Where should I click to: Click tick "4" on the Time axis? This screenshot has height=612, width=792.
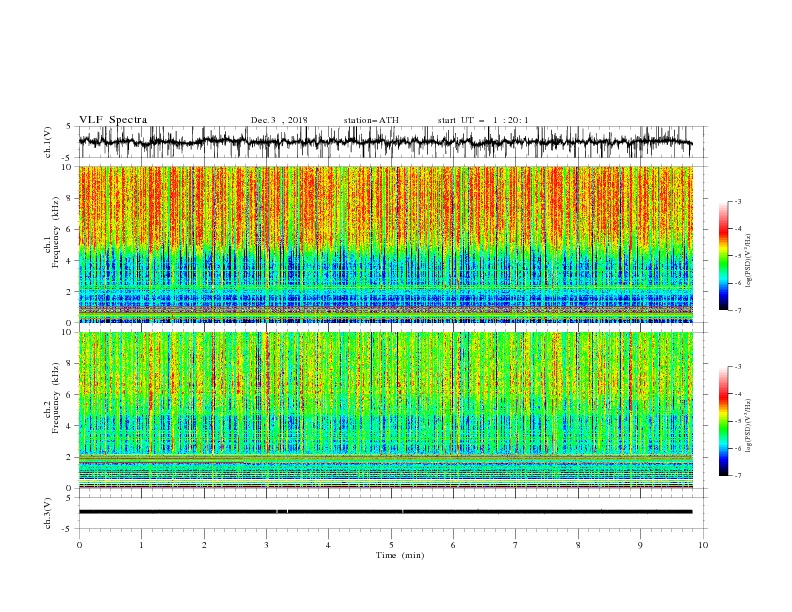(x=328, y=545)
